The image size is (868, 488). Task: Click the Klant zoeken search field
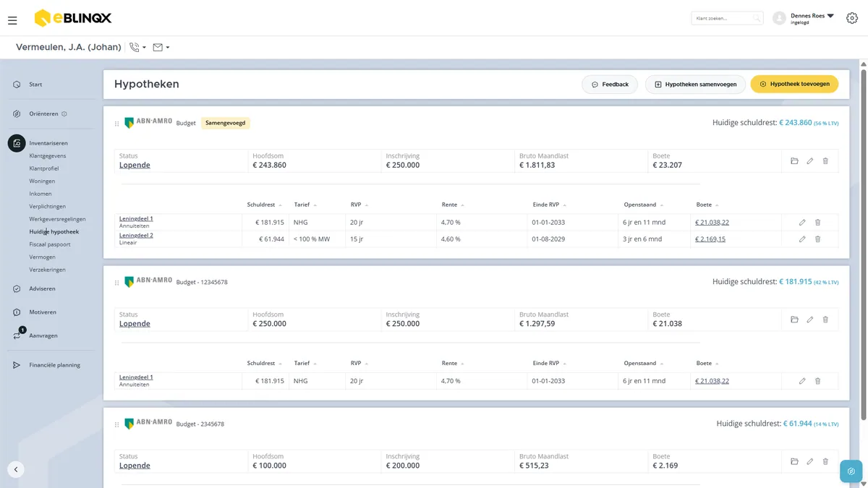click(727, 18)
